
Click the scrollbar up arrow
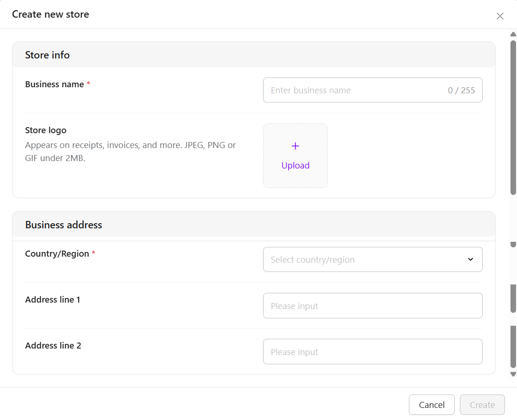[513, 34]
